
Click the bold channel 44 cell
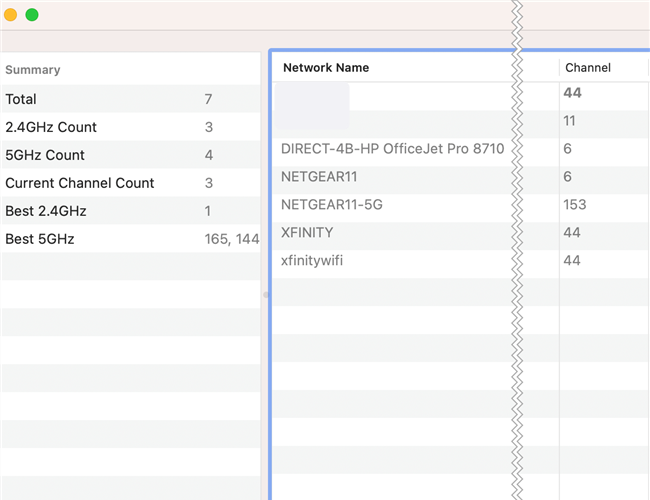[x=572, y=93]
